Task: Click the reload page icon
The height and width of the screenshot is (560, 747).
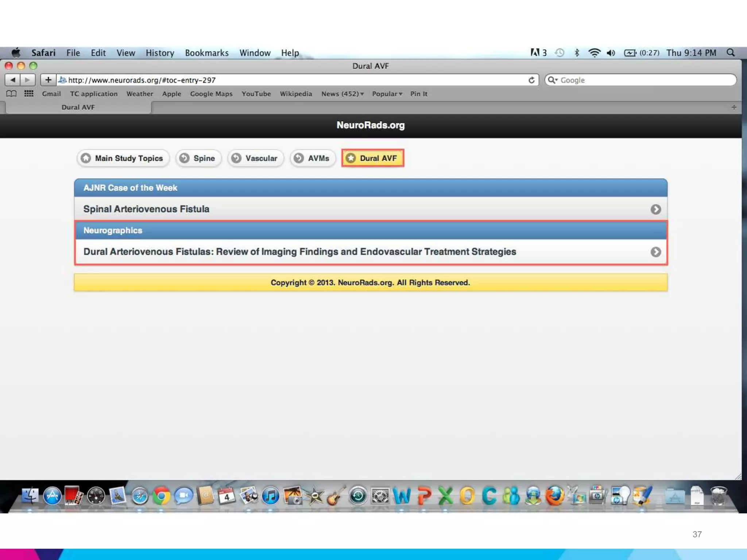Action: coord(531,80)
